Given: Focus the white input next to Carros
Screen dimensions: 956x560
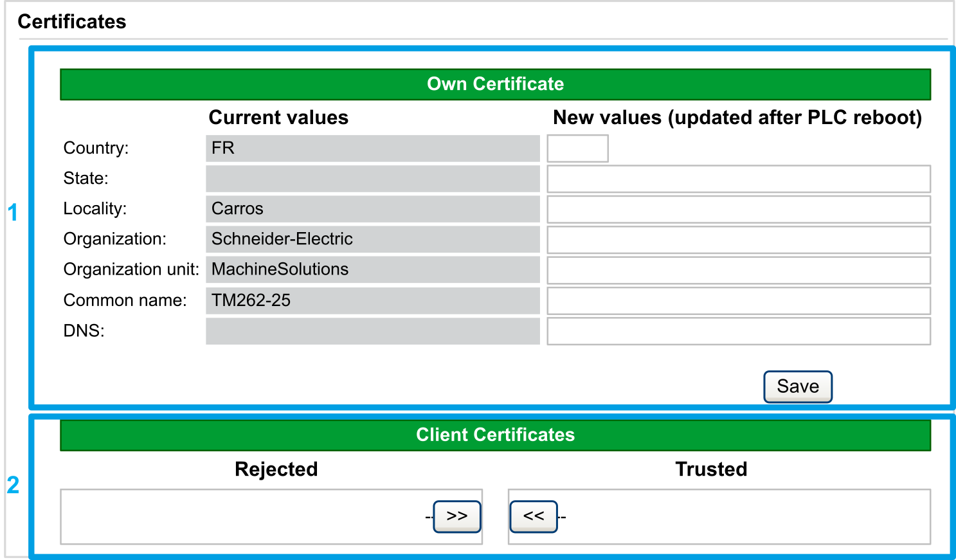Looking at the screenshot, I should (x=738, y=210).
